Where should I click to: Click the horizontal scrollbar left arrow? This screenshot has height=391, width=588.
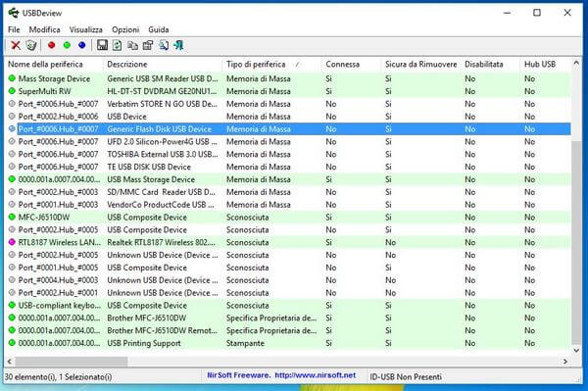pyautogui.click(x=10, y=362)
